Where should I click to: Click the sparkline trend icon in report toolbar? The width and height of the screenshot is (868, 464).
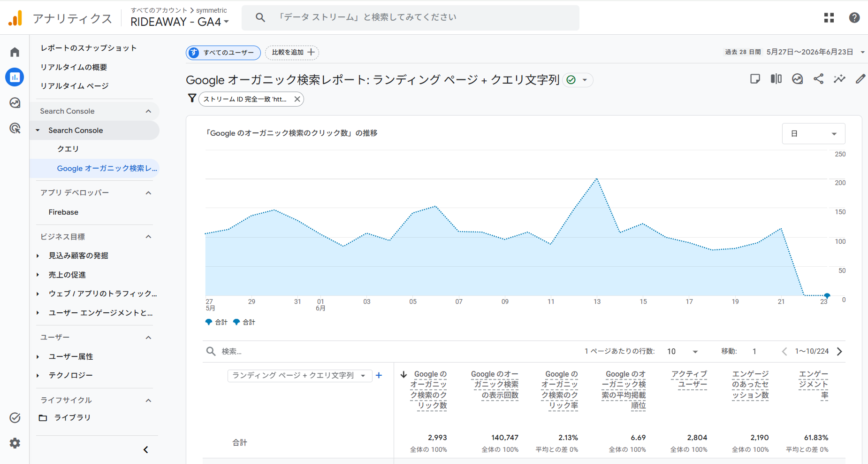click(x=839, y=79)
